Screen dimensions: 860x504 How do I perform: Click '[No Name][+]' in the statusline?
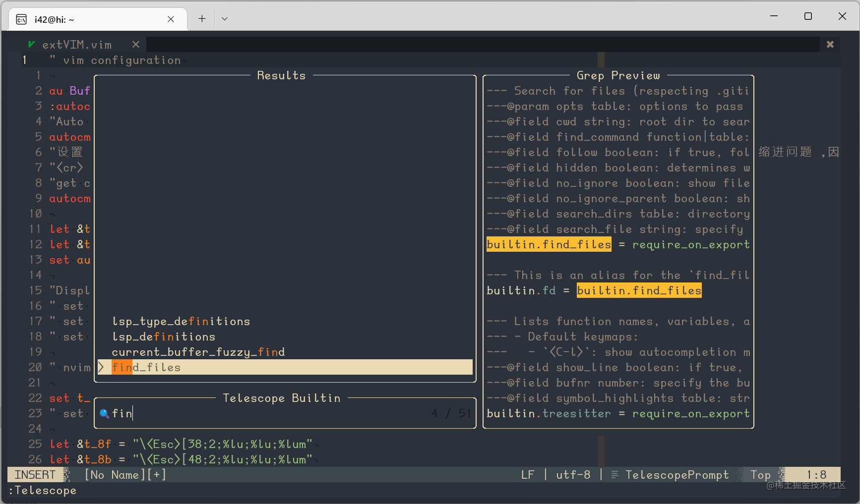point(125,475)
